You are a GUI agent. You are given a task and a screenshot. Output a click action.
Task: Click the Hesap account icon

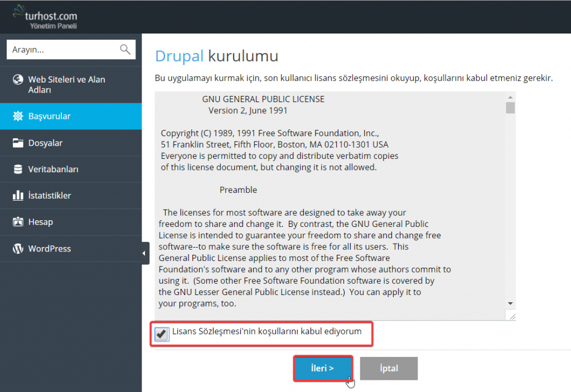(18, 222)
